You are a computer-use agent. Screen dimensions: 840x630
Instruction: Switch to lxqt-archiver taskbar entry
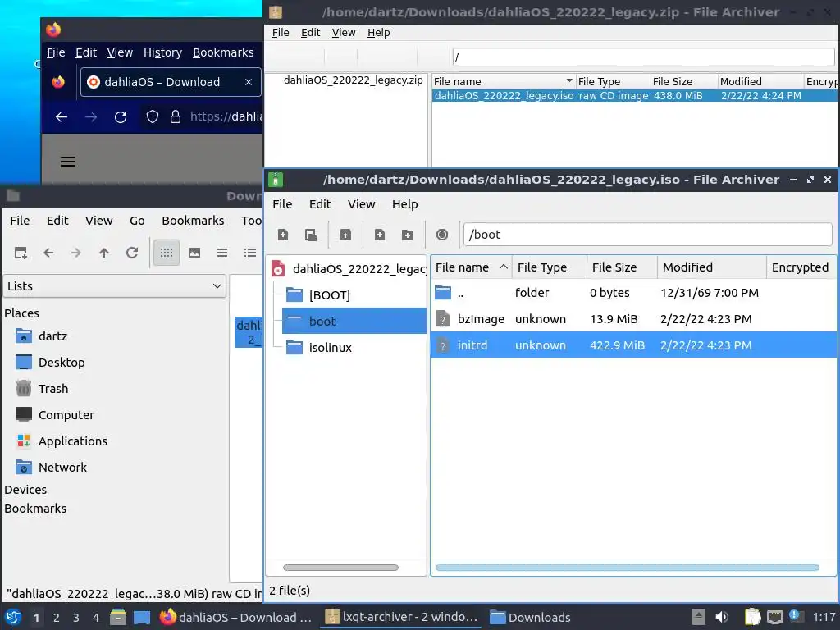click(400, 617)
